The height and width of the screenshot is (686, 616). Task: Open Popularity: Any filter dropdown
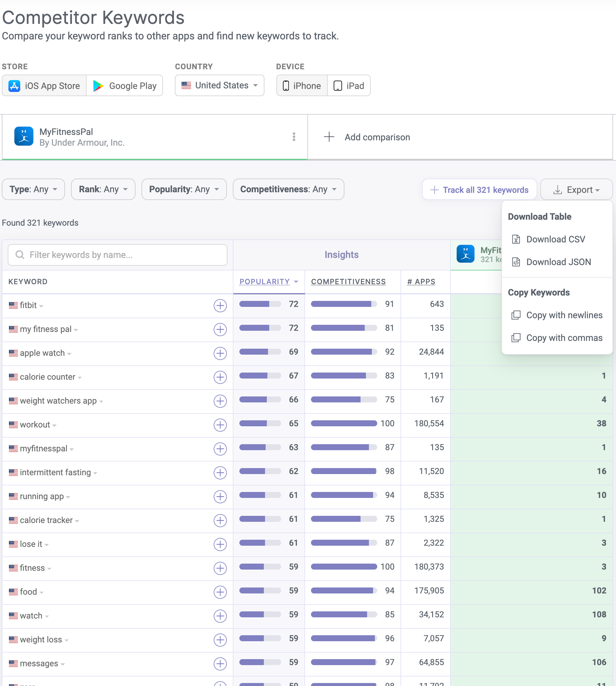pyautogui.click(x=184, y=189)
